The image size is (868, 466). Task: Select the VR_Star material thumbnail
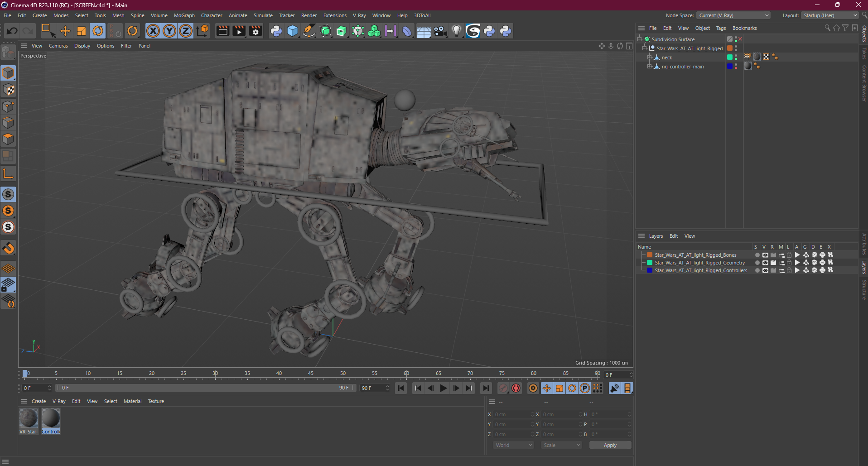click(29, 418)
